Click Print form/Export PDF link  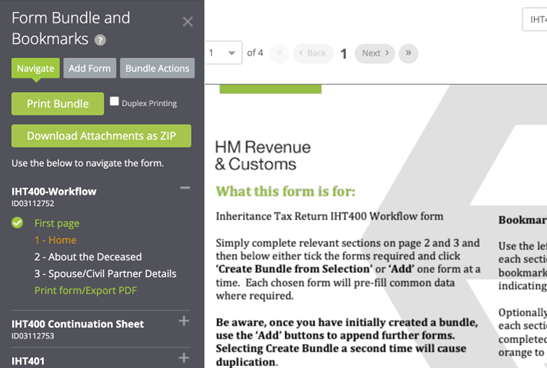(85, 291)
